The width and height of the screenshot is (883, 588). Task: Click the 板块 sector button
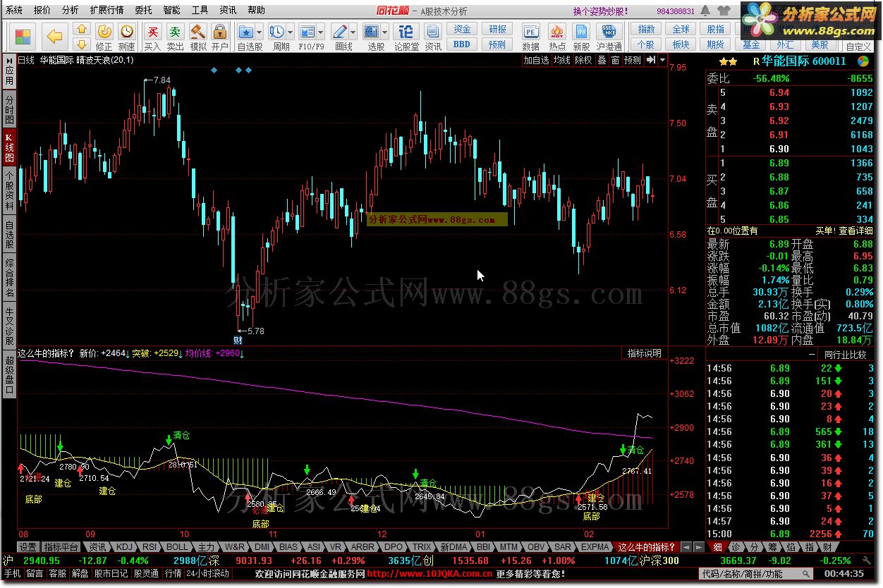point(681,44)
